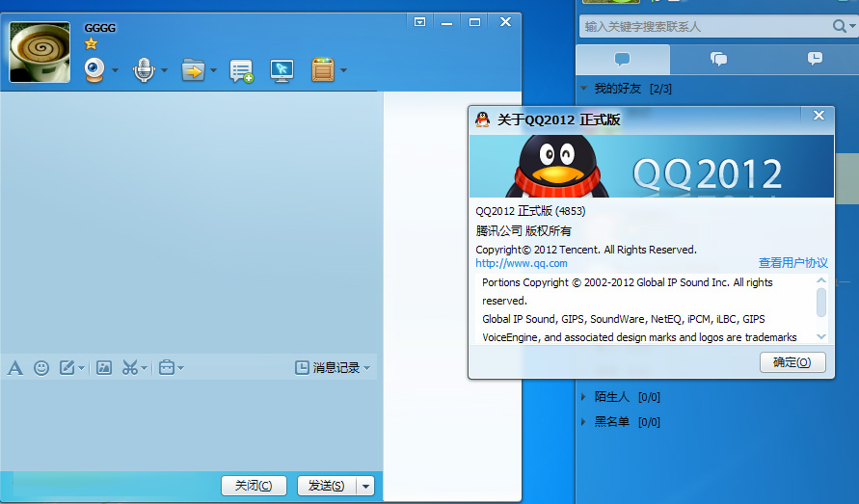The image size is (859, 504).
Task: Click the create discussion group icon
Action: [241, 70]
